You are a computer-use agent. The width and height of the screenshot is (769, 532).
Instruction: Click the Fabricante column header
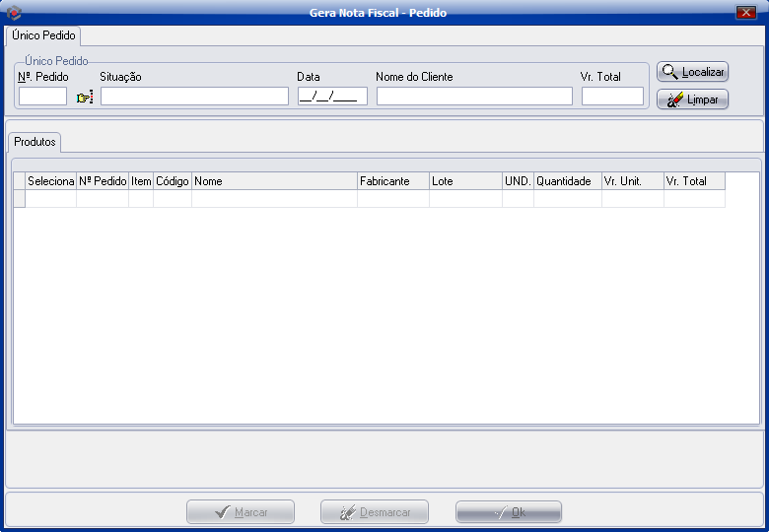[x=393, y=181]
